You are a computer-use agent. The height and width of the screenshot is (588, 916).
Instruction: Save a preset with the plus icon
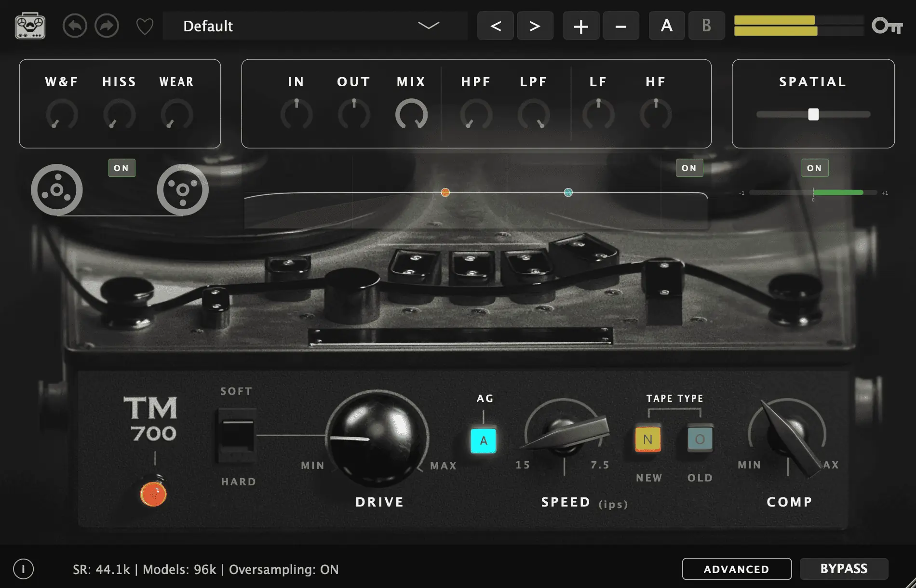point(581,26)
